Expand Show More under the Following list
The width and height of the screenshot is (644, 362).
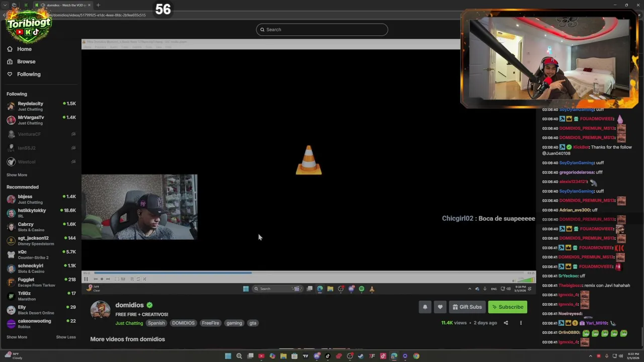click(17, 175)
